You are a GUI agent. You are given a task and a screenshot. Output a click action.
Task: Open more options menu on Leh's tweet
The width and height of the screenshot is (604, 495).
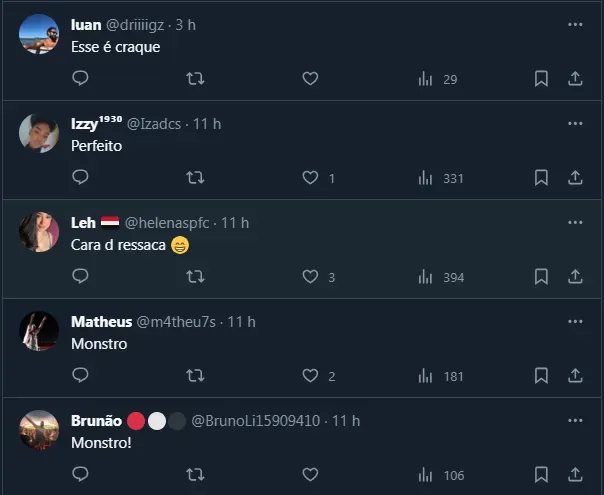[575, 222]
